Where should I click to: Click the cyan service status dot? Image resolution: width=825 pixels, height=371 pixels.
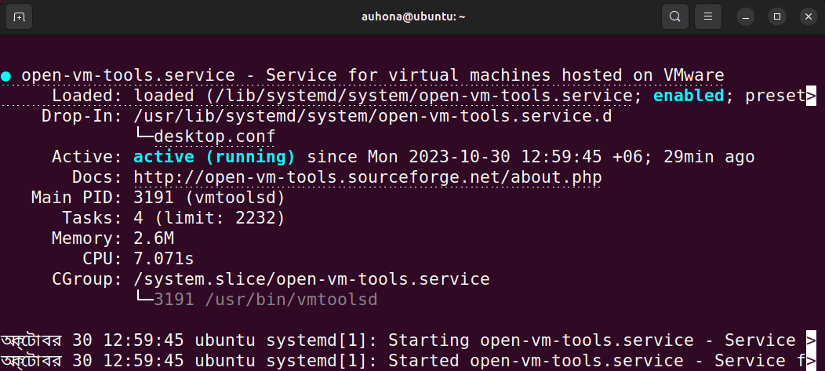6,76
